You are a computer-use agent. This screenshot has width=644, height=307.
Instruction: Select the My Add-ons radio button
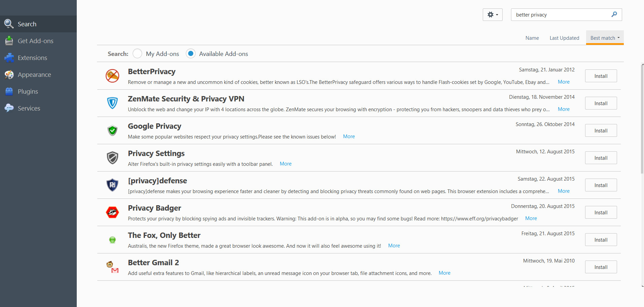[137, 54]
